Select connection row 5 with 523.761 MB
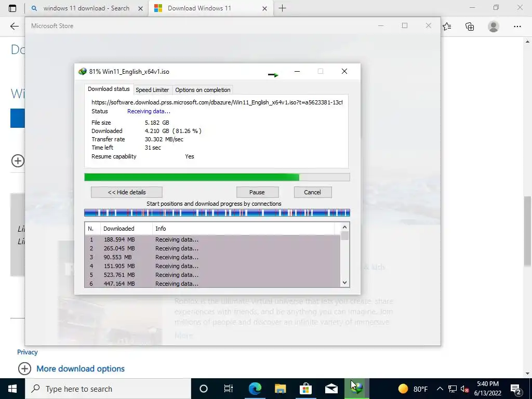The width and height of the screenshot is (532, 399). (212, 275)
